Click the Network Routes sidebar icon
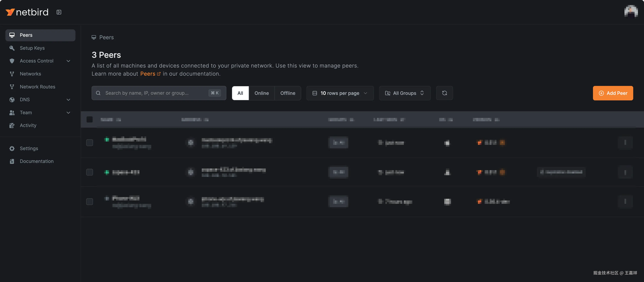Image resolution: width=644 pixels, height=282 pixels. click(x=12, y=87)
